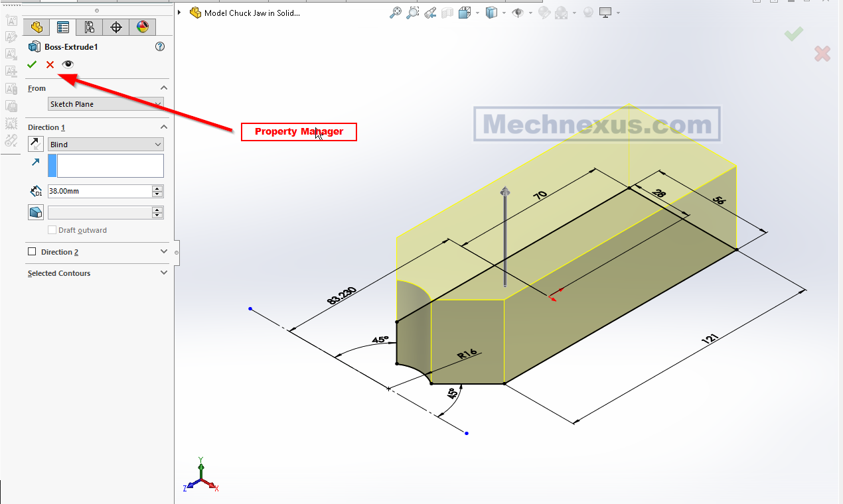Click the 38.00mm depth field

coord(100,191)
